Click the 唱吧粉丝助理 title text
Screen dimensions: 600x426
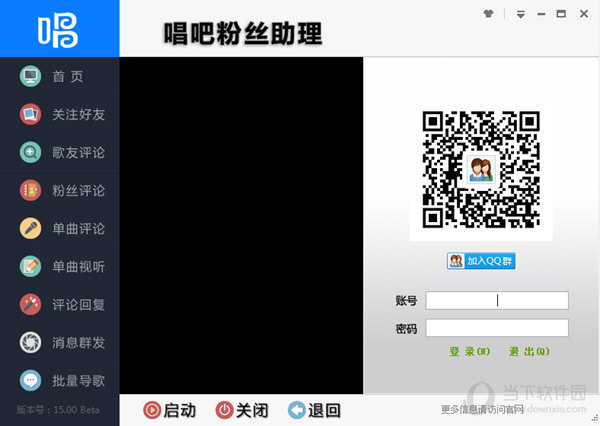point(243,33)
